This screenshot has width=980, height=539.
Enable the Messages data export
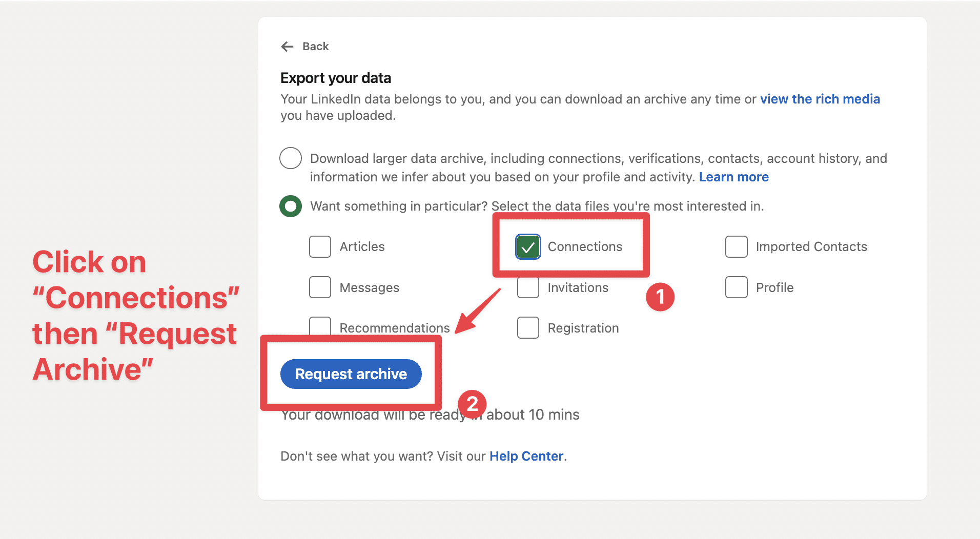[319, 287]
